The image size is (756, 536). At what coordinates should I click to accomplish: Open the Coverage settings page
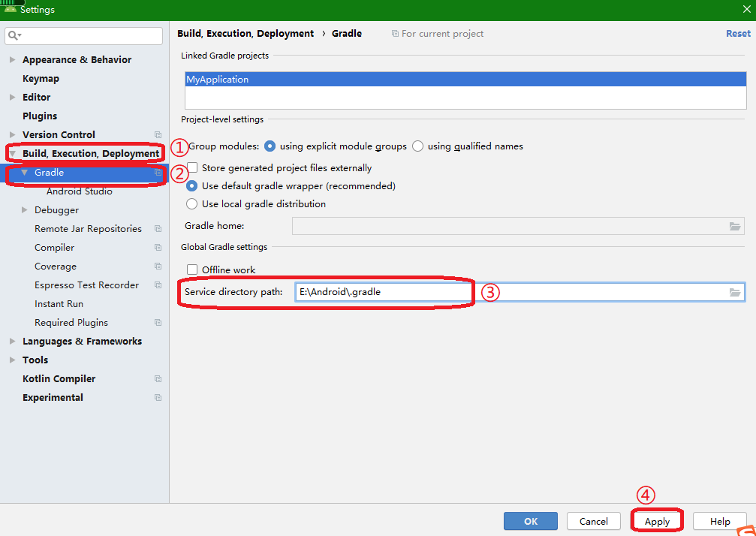click(x=56, y=266)
